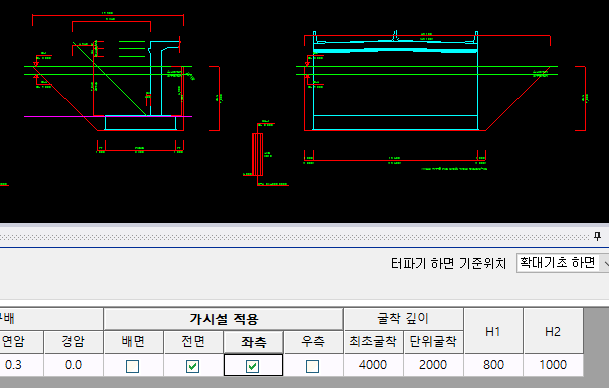
Task: Edit the 2000 단위굴착 value cell
Action: click(x=433, y=365)
